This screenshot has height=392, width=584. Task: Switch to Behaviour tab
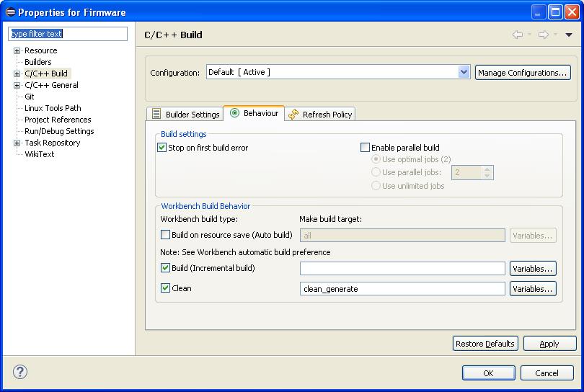(x=254, y=113)
